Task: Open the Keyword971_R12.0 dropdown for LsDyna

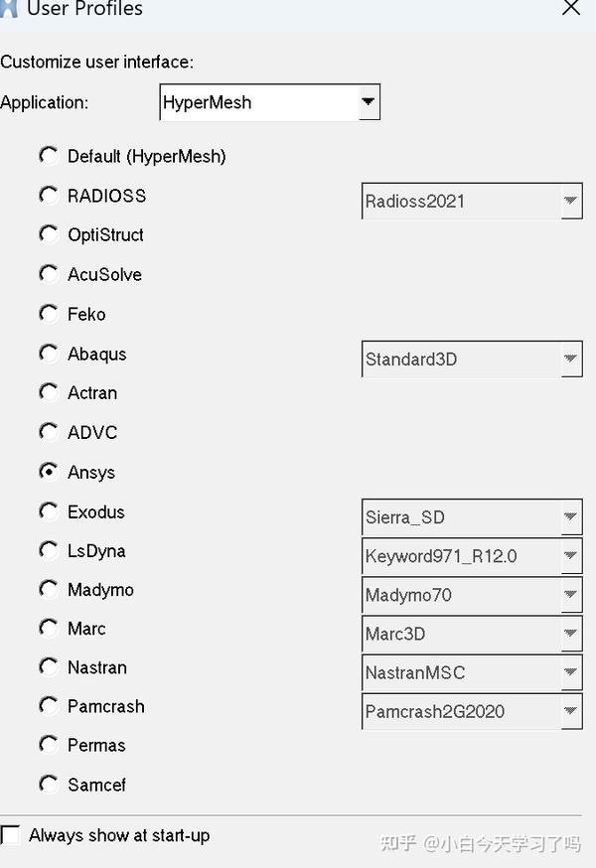Action: (x=571, y=556)
